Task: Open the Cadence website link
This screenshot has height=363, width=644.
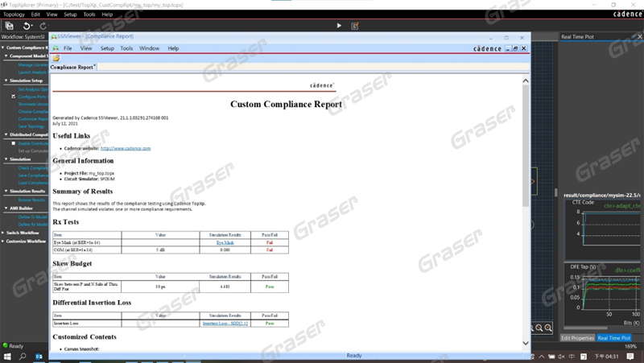Action: click(126, 148)
